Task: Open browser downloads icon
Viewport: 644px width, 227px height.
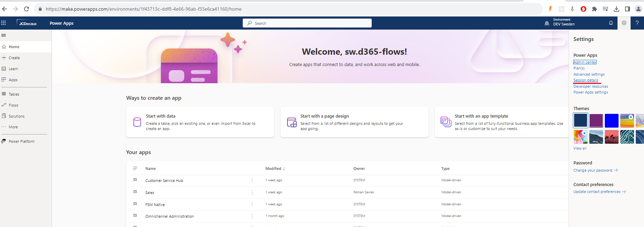Action: coord(616,9)
